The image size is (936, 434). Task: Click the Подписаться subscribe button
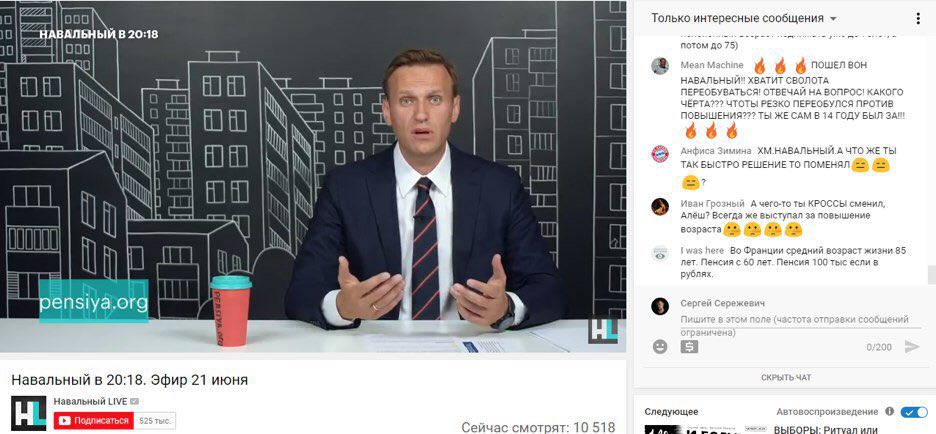[94, 421]
